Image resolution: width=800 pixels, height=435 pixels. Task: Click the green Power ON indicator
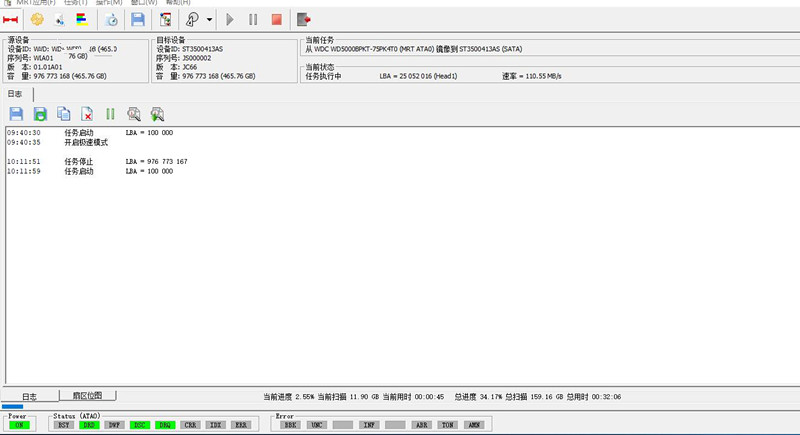pos(19,425)
